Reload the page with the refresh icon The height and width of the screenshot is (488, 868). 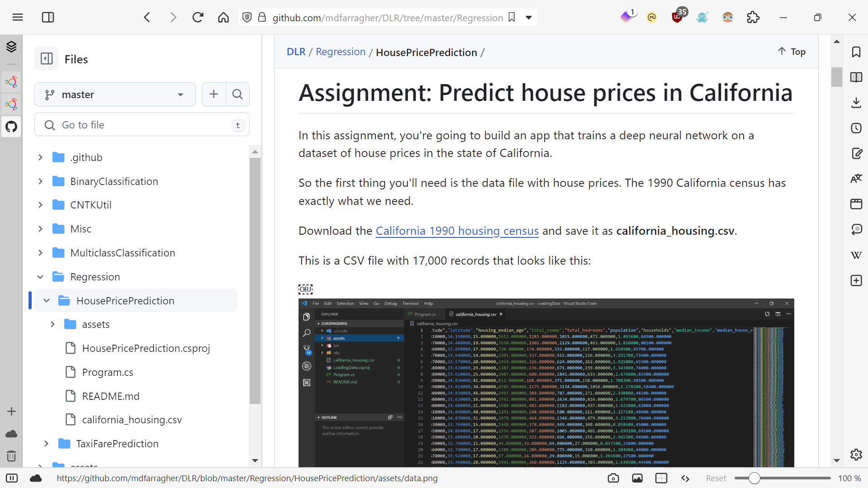198,18
